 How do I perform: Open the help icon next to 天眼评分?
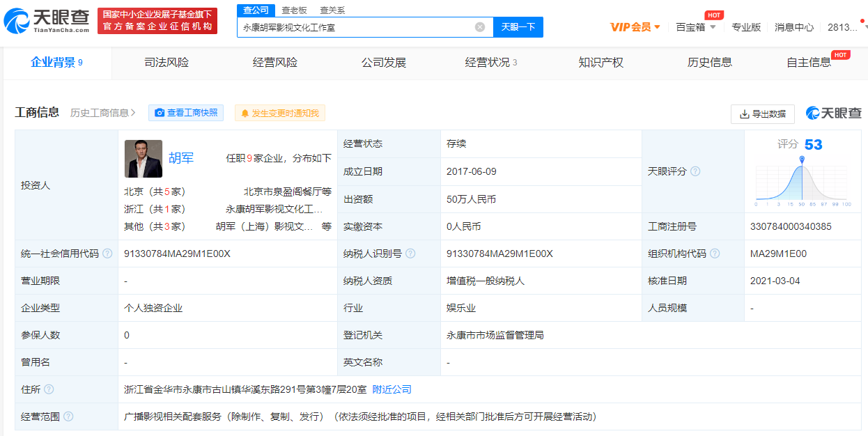695,171
